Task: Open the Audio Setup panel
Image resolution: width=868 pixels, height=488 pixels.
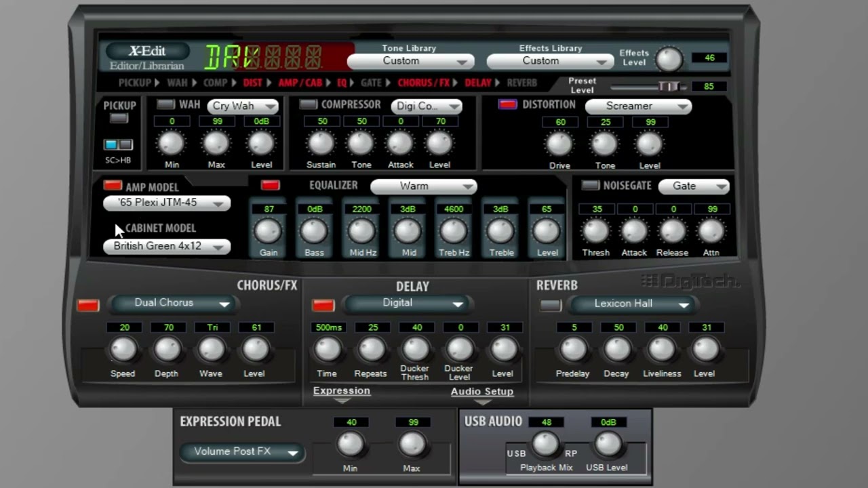Action: tap(481, 392)
